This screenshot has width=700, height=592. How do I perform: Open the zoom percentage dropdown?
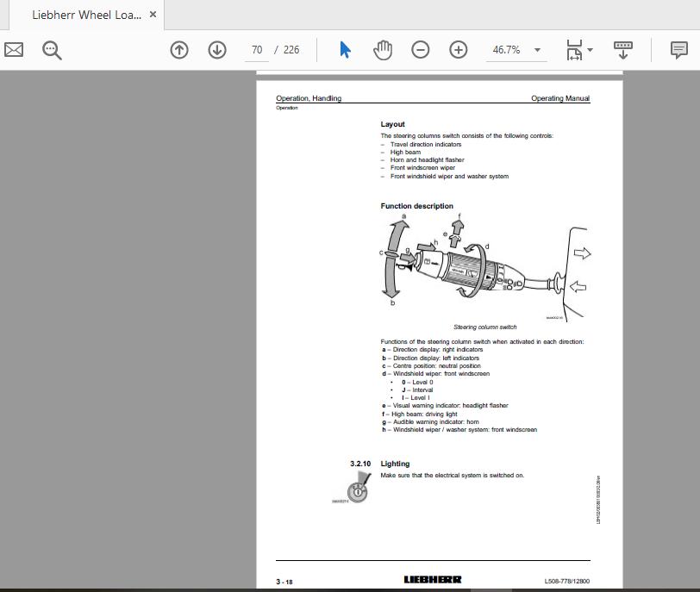pos(537,49)
